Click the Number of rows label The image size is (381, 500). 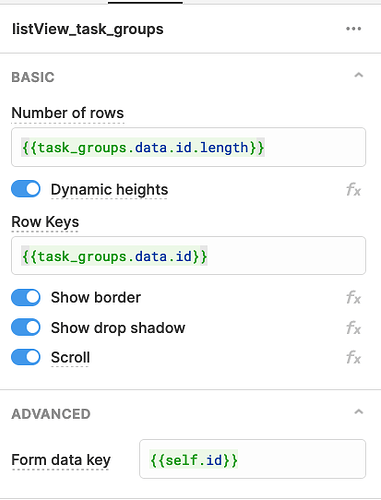point(68,113)
